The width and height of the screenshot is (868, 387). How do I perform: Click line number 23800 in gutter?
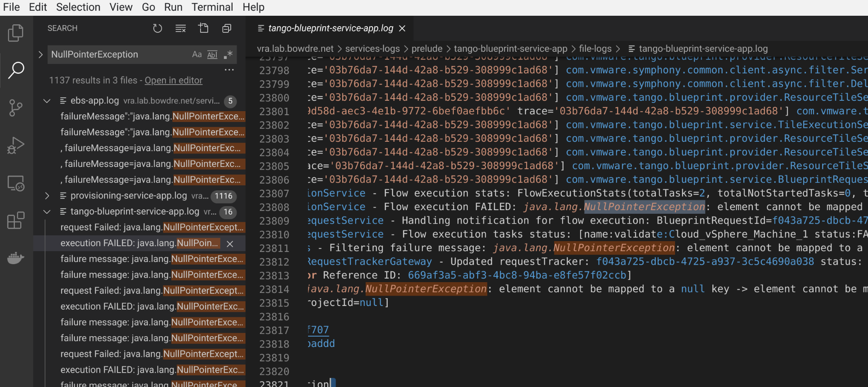pyautogui.click(x=274, y=98)
